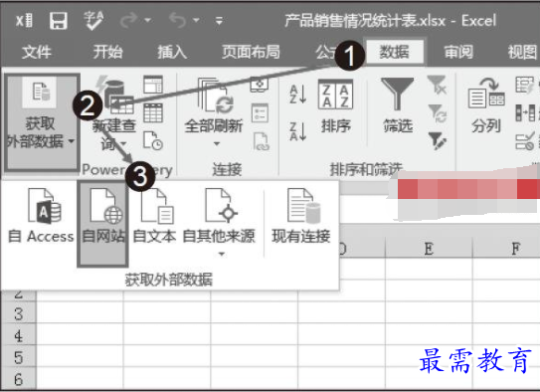The width and height of the screenshot is (540, 392).
Task: Switch to the 插入 tab
Action: click(x=172, y=52)
